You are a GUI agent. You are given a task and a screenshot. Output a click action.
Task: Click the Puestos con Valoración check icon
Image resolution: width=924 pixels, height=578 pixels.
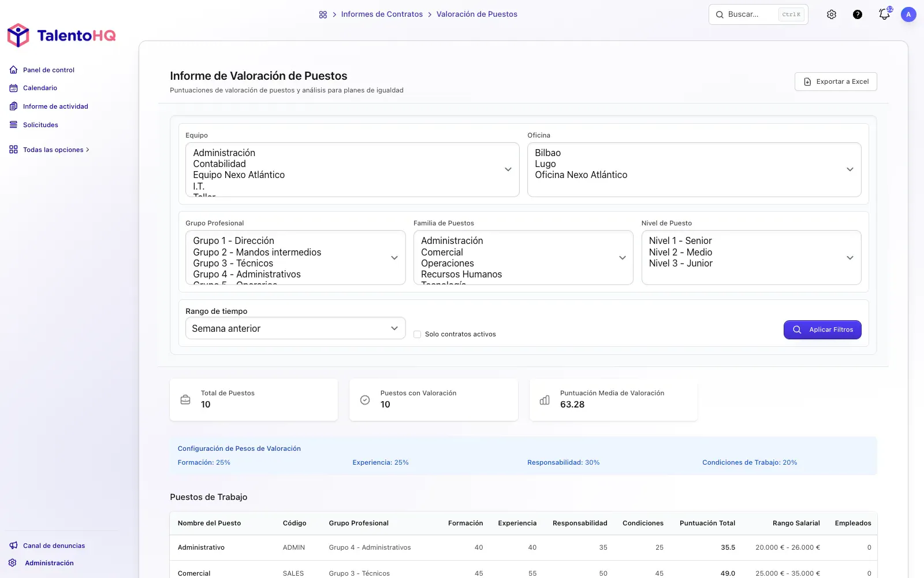pos(365,399)
